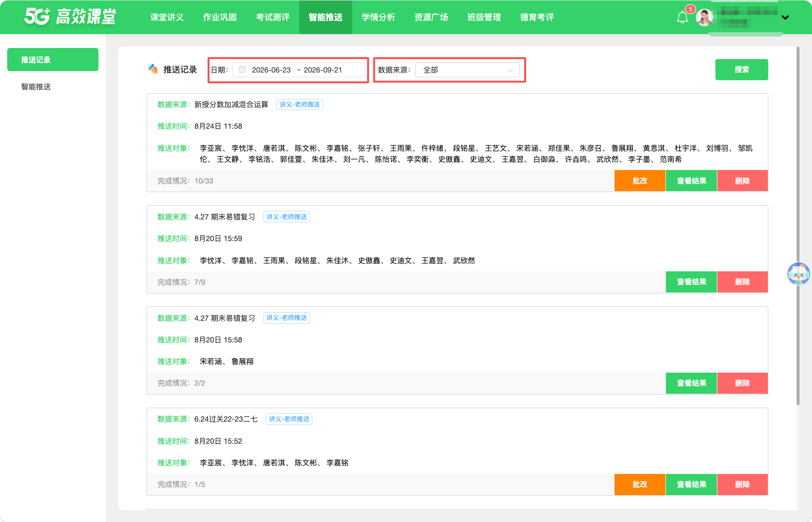The height and width of the screenshot is (522, 812).
Task: Click the 推送时间 8月24日 11:58 text
Action: click(200, 126)
